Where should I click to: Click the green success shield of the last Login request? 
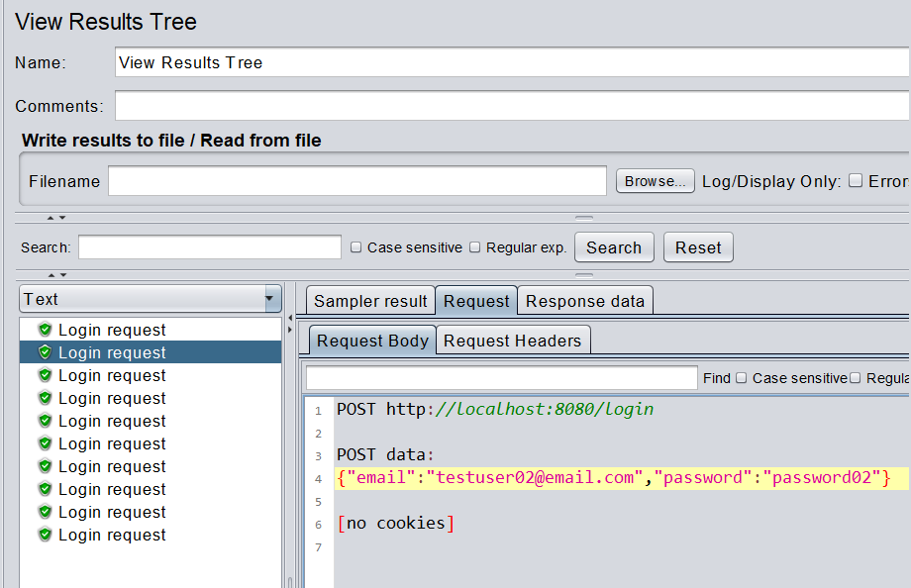(45, 535)
